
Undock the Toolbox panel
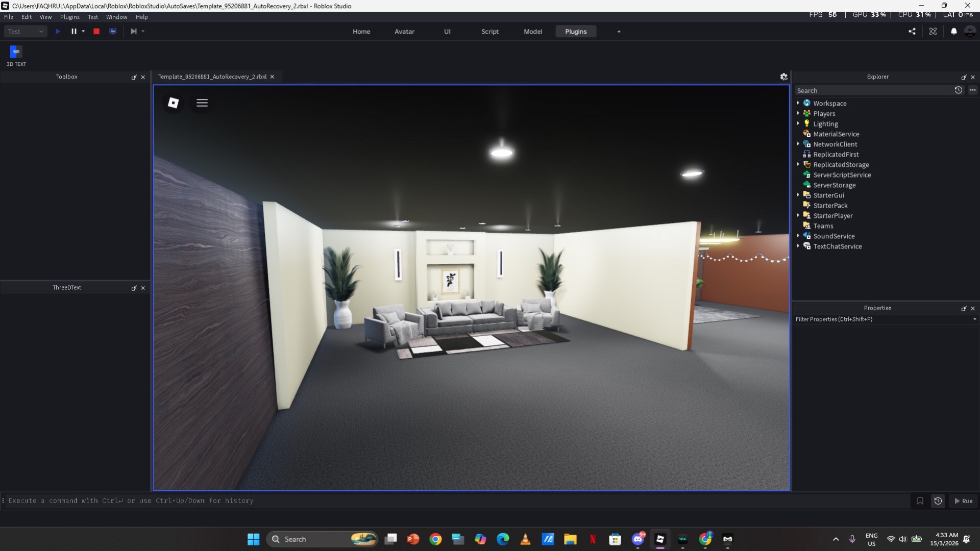pos(134,77)
